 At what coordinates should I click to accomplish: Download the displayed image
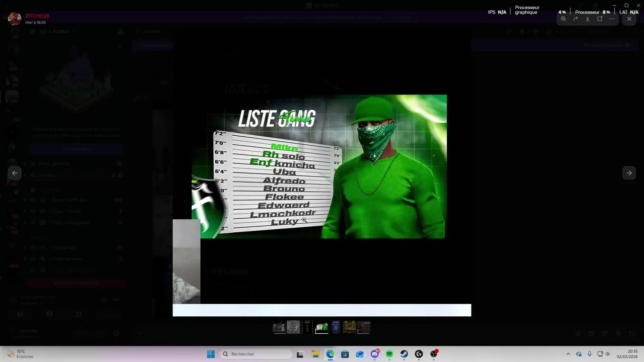(587, 19)
